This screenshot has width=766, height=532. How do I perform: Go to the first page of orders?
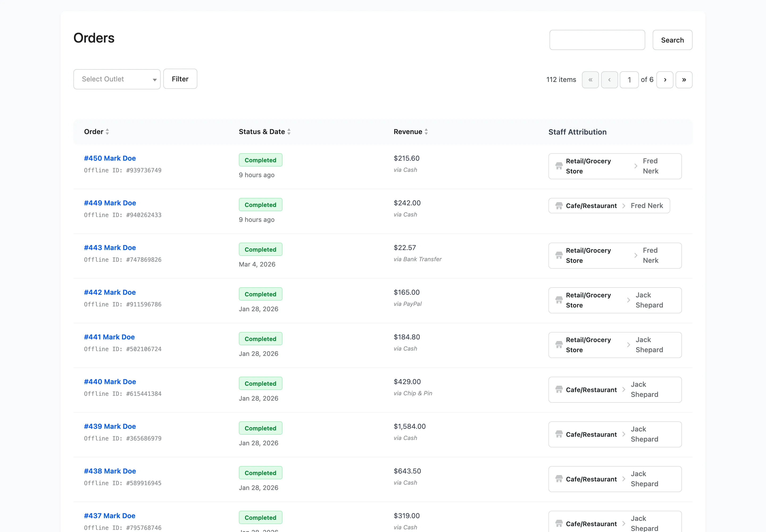(590, 80)
